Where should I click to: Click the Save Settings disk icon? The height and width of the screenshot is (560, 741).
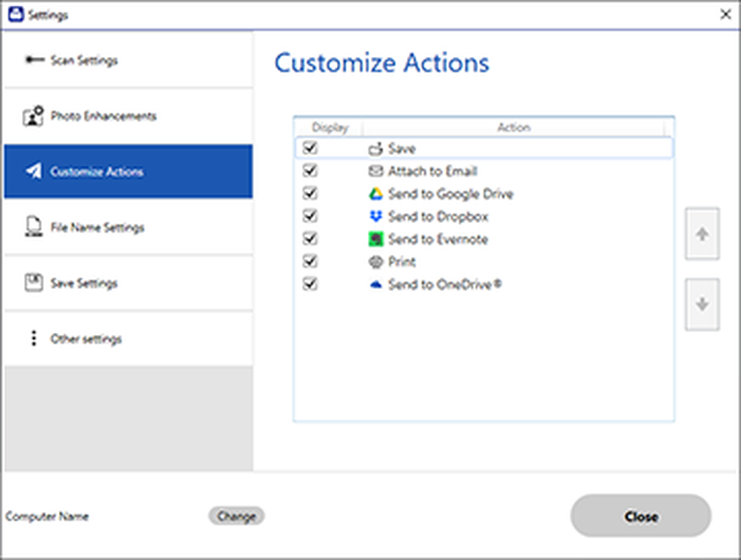34,283
